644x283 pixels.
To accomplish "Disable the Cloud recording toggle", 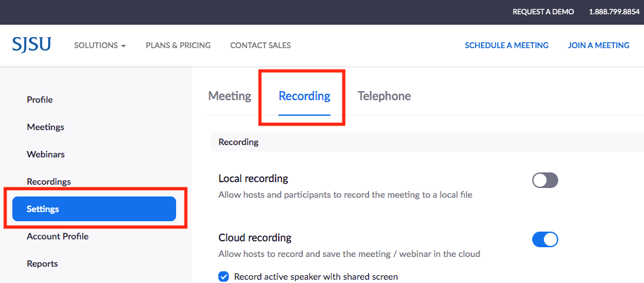I will coord(545,239).
